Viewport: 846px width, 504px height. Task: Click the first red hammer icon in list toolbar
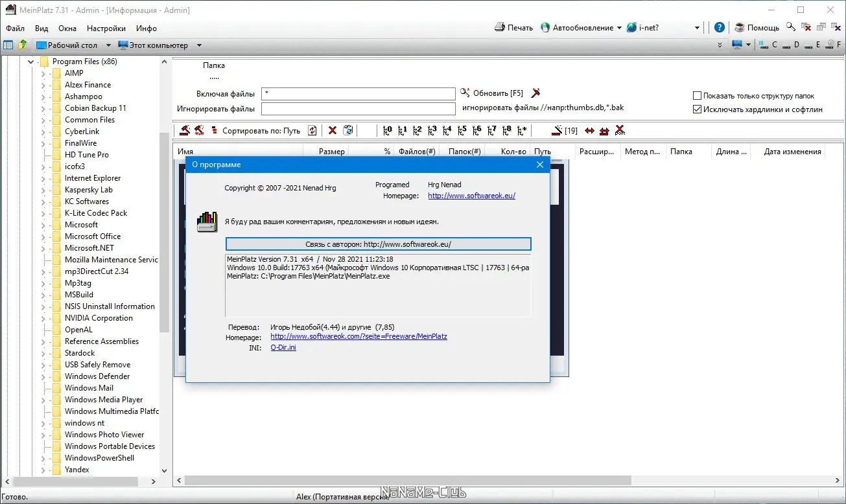tap(185, 130)
